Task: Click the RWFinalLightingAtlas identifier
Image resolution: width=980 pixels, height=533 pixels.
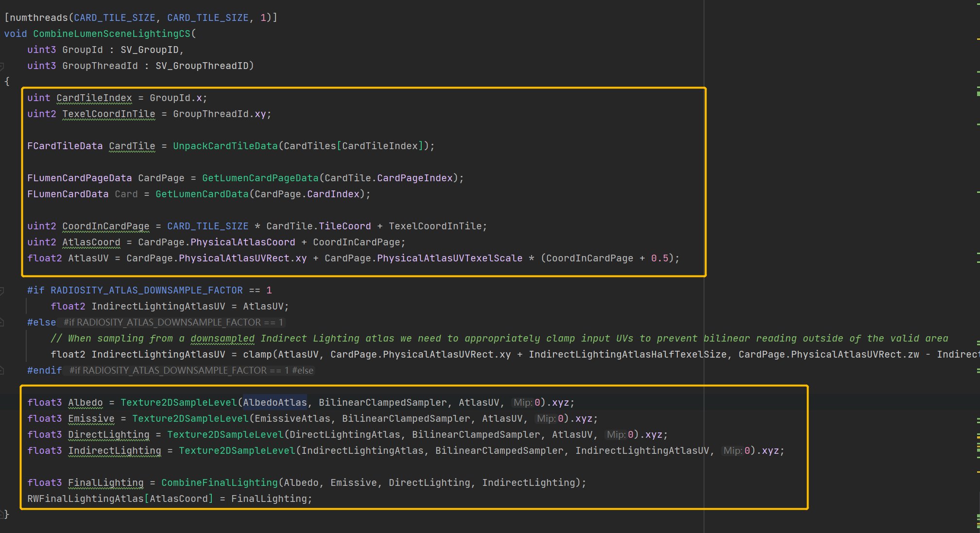Action: 86,499
